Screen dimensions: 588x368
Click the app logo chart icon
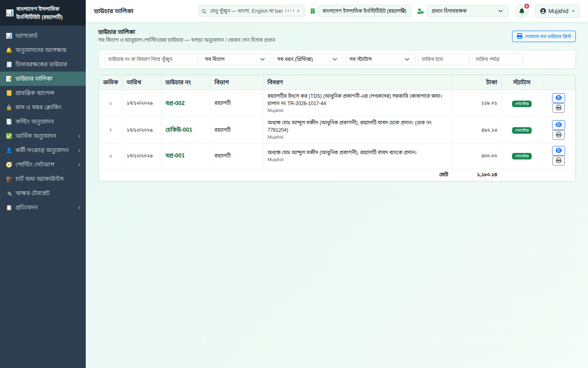(x=10, y=13)
